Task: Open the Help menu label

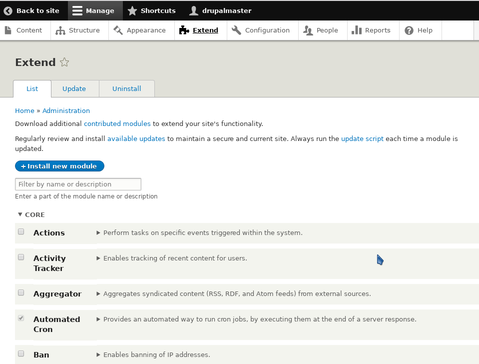Action: coord(425,30)
